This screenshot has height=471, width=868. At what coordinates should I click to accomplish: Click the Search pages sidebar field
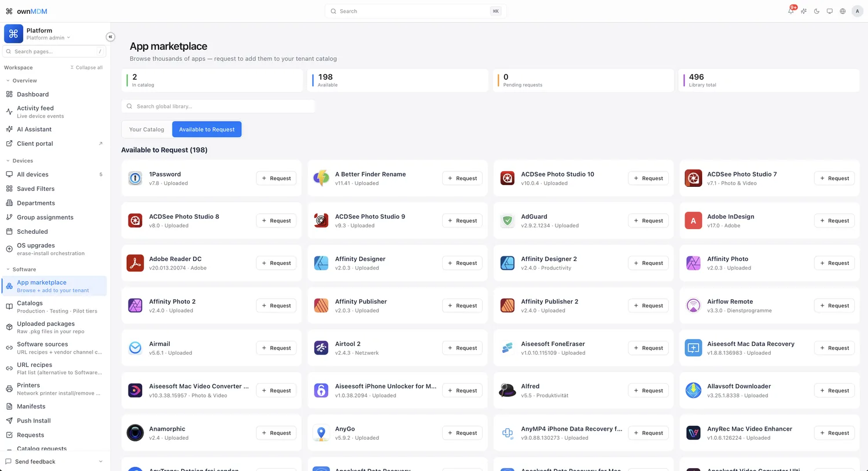(54, 51)
